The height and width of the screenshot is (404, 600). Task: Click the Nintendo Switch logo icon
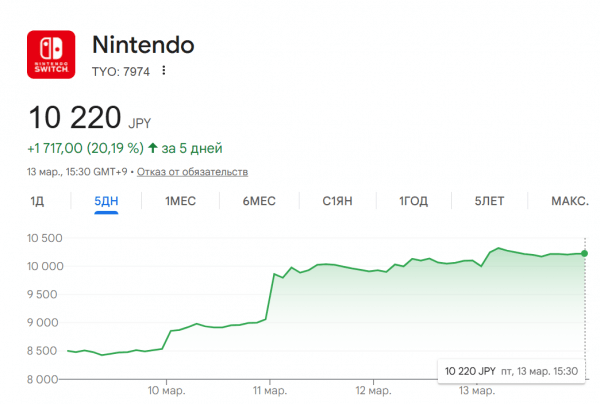[50, 55]
